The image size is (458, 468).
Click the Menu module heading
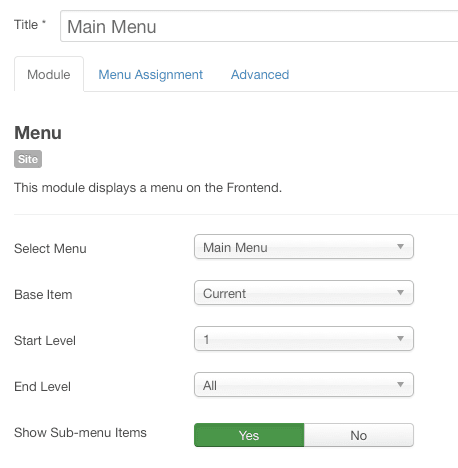(38, 133)
